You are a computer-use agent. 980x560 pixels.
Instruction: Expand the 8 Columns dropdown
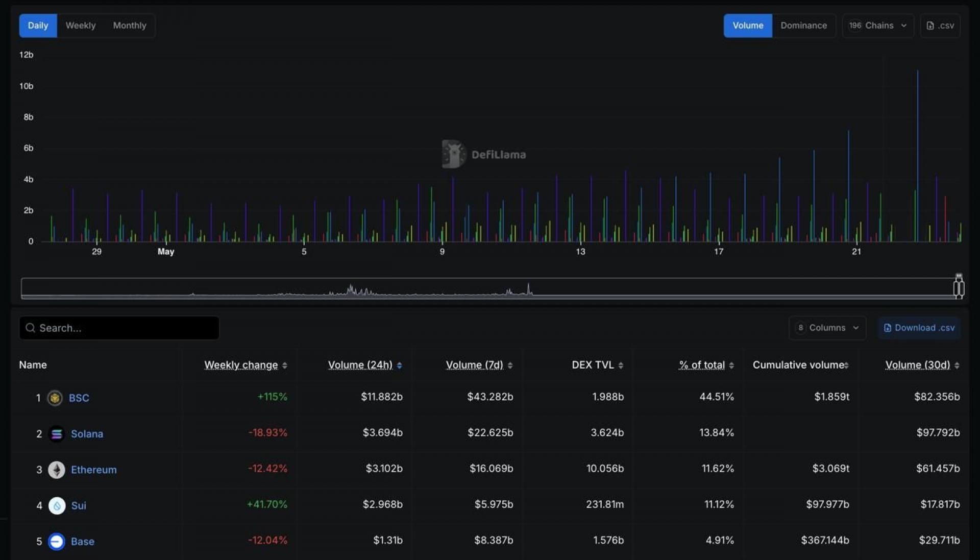[x=827, y=328]
